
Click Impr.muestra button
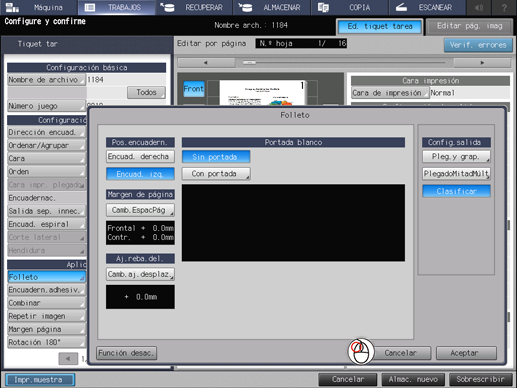tap(40, 380)
